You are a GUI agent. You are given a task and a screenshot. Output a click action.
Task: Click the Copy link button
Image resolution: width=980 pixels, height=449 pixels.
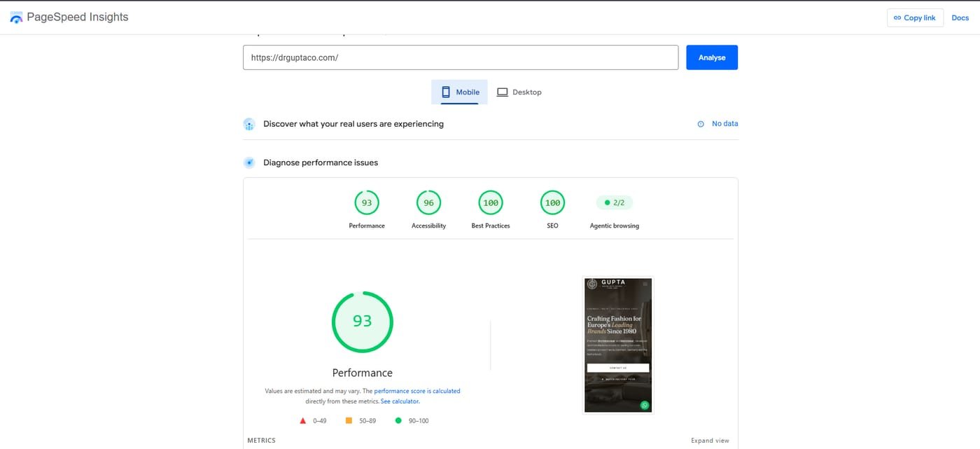[915, 18]
